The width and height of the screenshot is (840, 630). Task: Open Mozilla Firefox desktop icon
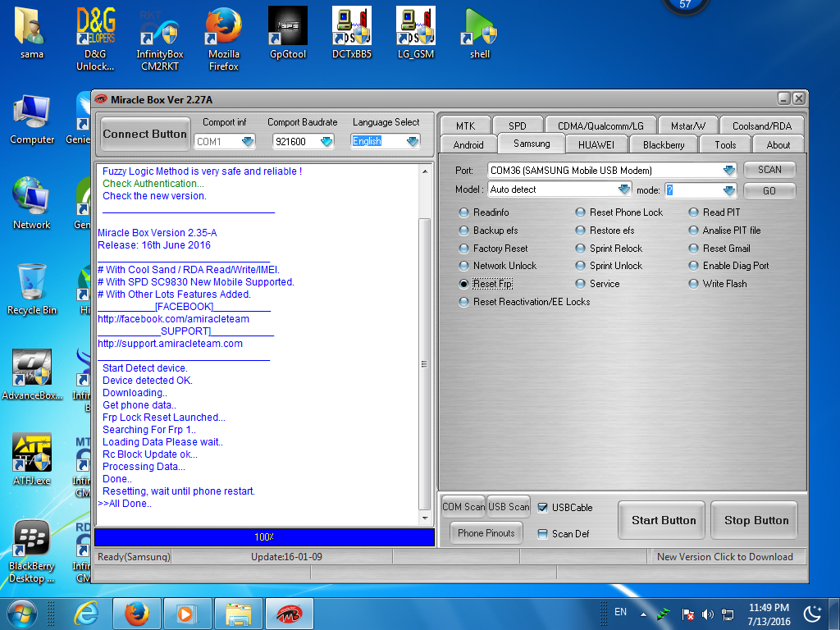coord(223,39)
